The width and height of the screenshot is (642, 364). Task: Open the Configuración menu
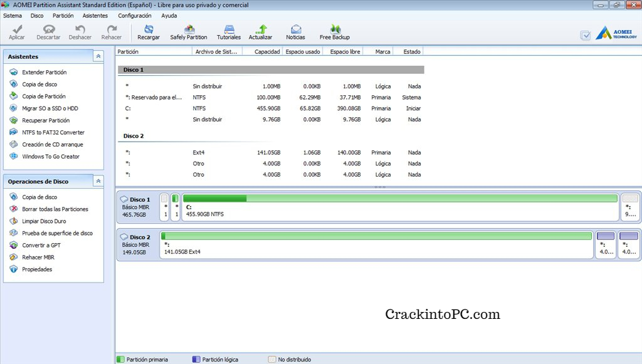(x=135, y=16)
